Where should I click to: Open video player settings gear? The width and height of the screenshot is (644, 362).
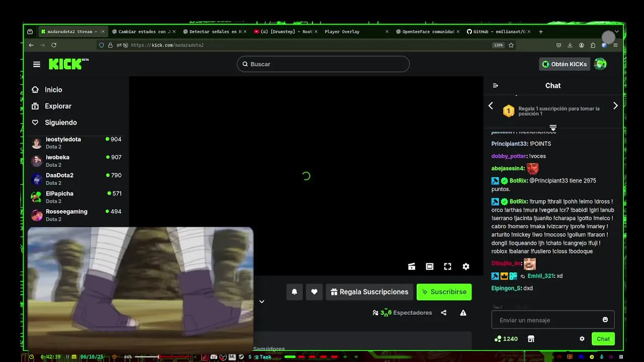[466, 266]
